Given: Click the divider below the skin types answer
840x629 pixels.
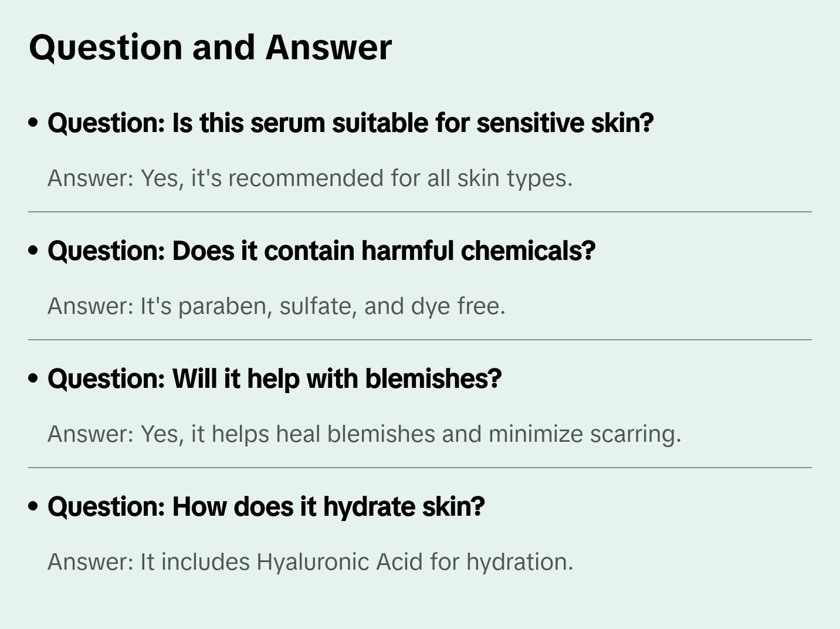Looking at the screenshot, I should [x=420, y=212].
